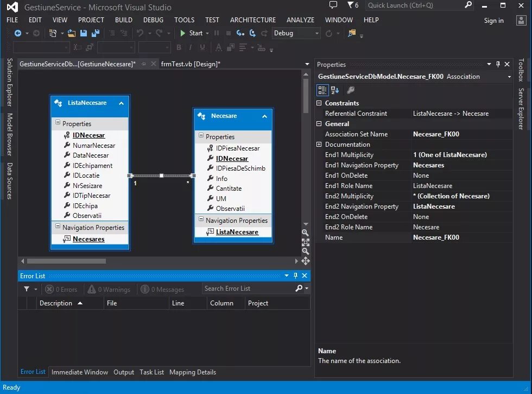Open the BUILD menu
This screenshot has height=394, width=532.
coord(124,20)
